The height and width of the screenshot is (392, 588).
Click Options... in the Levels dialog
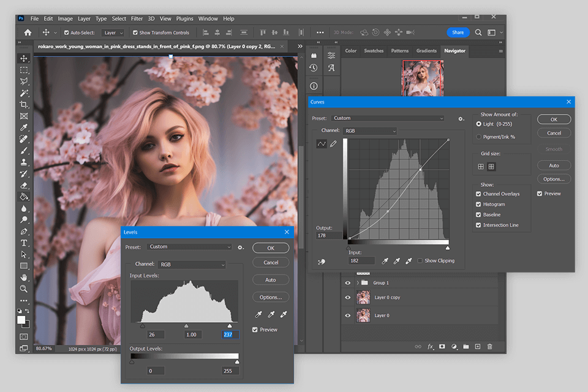tap(271, 297)
